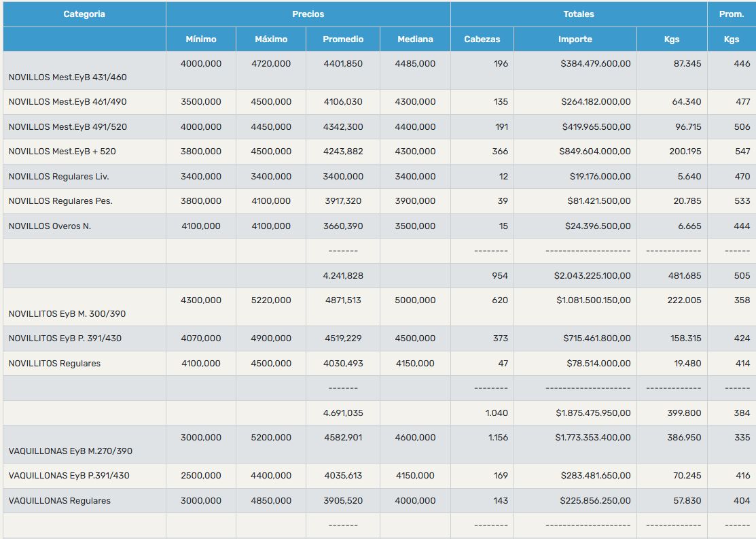Select the 4.691,035 novillitos average cell
This screenshot has width=756, height=539.
click(x=343, y=413)
